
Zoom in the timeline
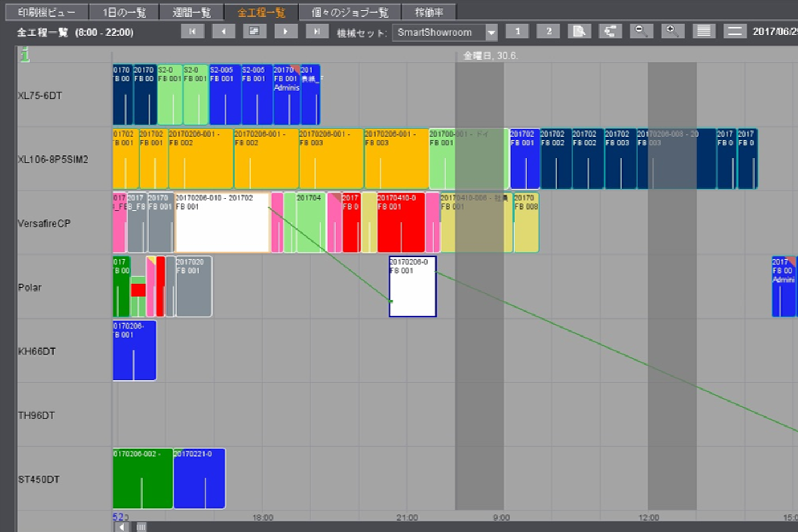click(673, 32)
